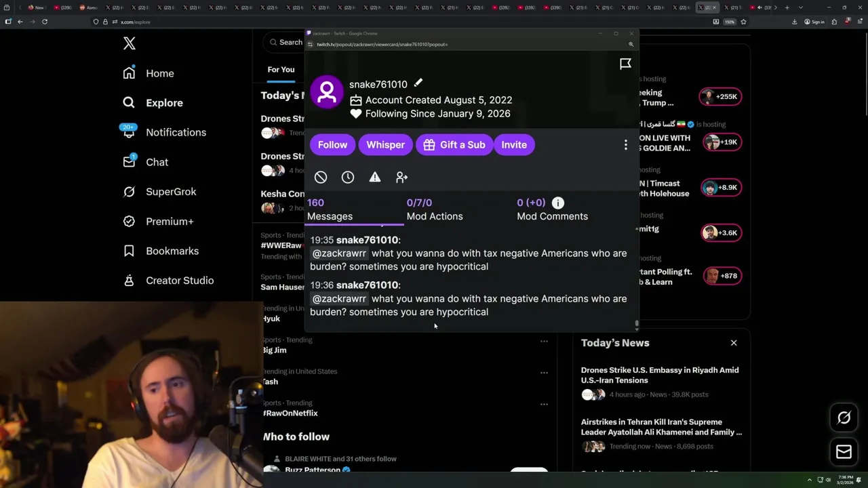Image resolution: width=868 pixels, height=488 pixels.
Task: Open the viewer card three-dot menu
Action: (625, 145)
